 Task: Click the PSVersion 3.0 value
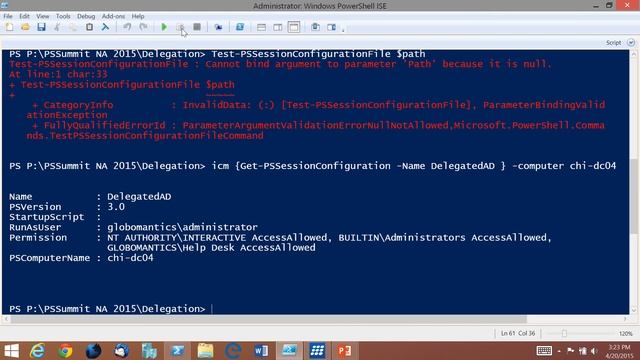click(x=116, y=207)
